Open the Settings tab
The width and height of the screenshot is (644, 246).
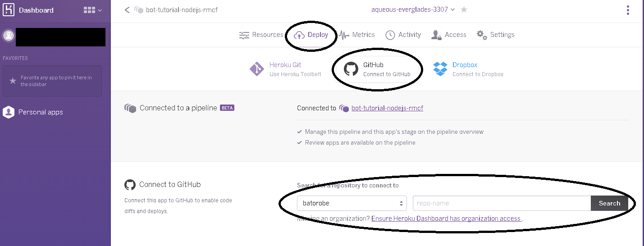(496, 35)
